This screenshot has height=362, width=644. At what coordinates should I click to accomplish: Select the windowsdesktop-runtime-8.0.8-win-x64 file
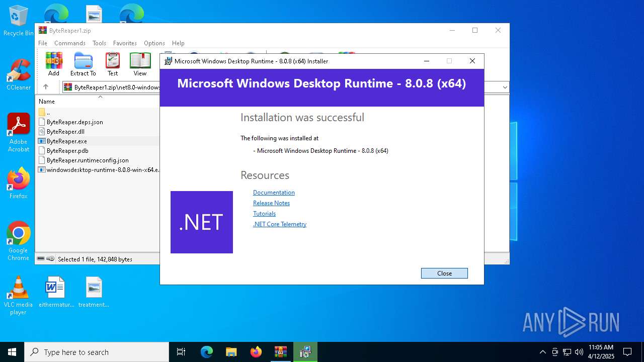tap(98, 170)
